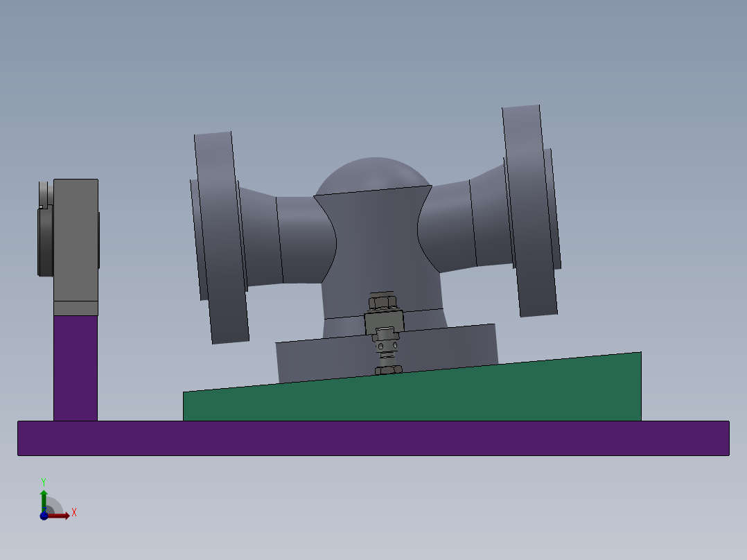This screenshot has height=560, width=747.
Task: Select the gray arc of the orientation triad
Action: (55, 504)
